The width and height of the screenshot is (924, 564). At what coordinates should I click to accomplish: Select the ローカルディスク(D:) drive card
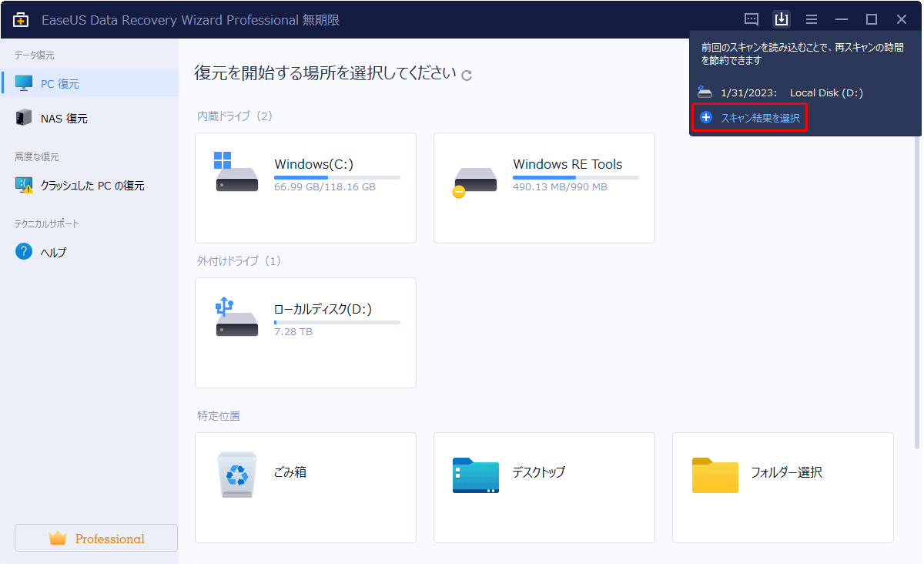306,333
